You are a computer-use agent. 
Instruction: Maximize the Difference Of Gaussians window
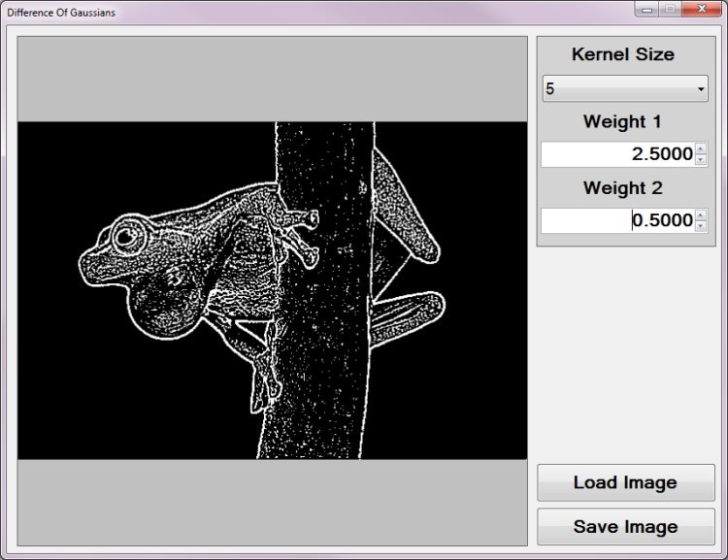click(670, 10)
